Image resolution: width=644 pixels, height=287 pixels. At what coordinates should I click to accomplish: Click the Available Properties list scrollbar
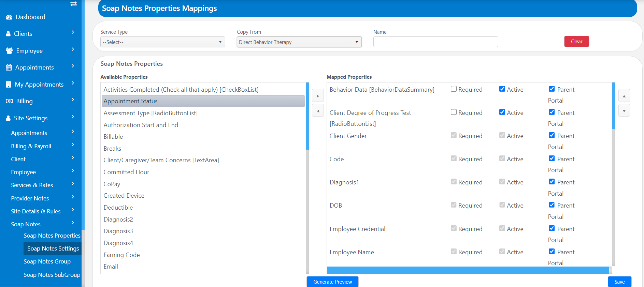click(307, 116)
